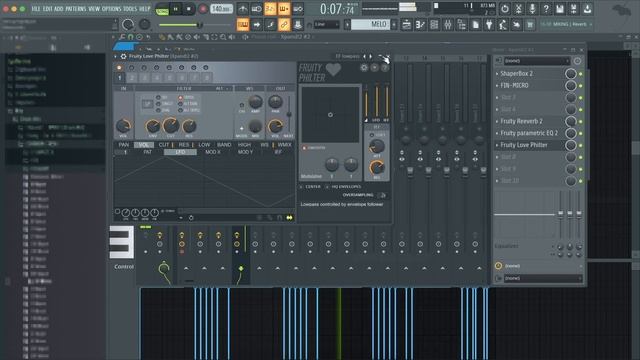640x360 pixels.
Task: Open Fruity Love Philter plugin options arrow
Action: [115, 56]
